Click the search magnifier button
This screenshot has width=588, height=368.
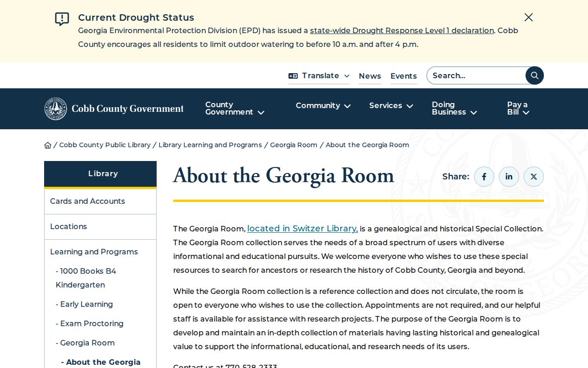(x=535, y=75)
